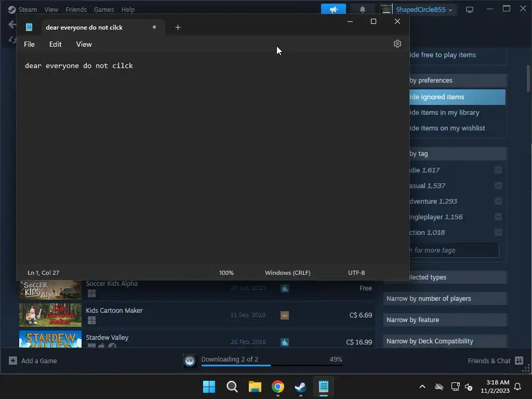
Task: Open Notepad settings gear
Action: pos(397,44)
